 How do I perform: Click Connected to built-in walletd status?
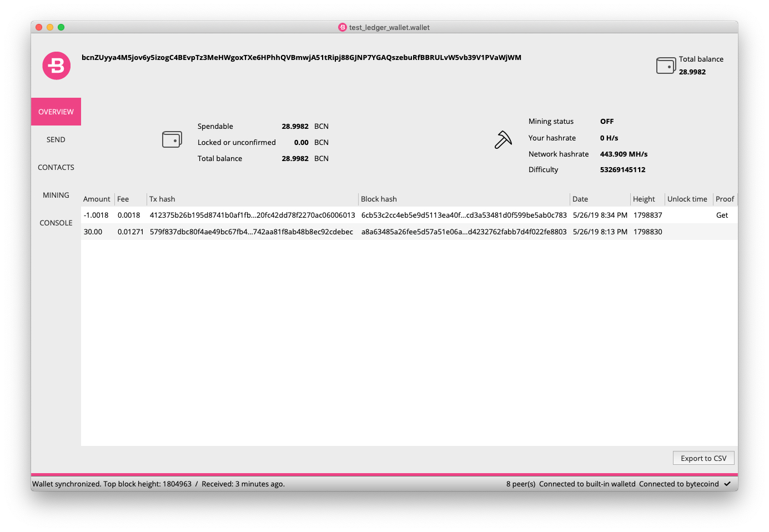[587, 484]
